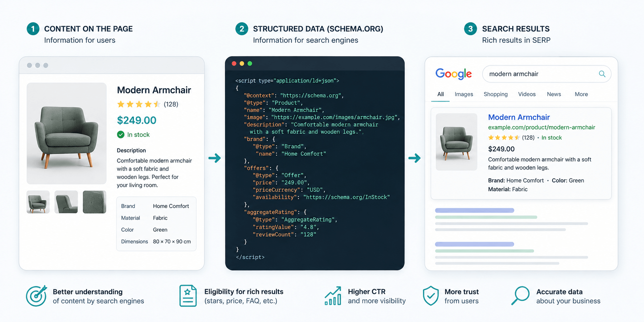Select the All tab in Google results

point(440,94)
